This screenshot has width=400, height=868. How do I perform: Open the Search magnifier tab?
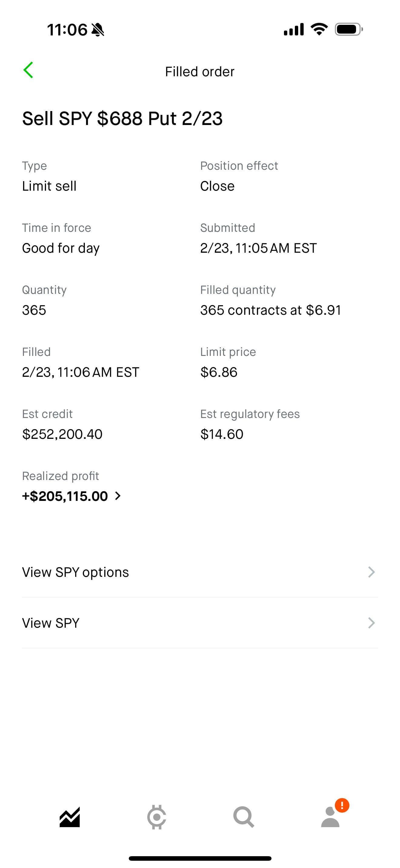pyautogui.click(x=244, y=817)
